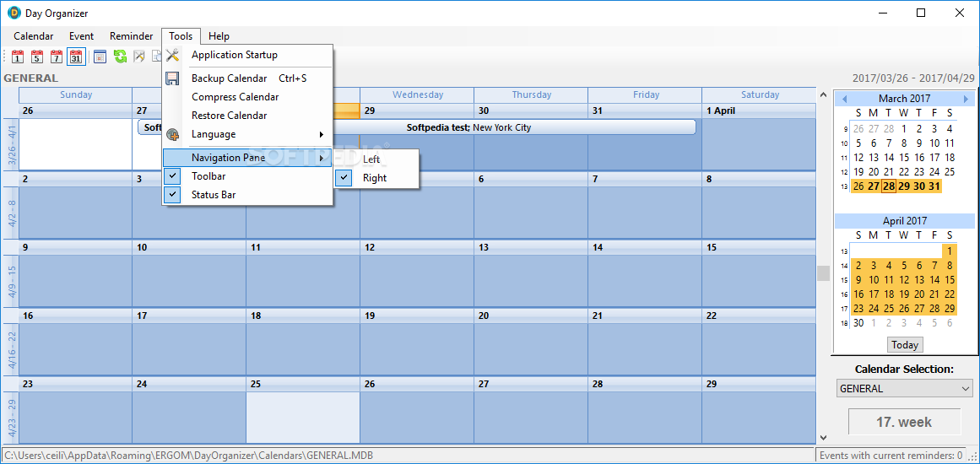Open the Calendar menu

pyautogui.click(x=34, y=36)
